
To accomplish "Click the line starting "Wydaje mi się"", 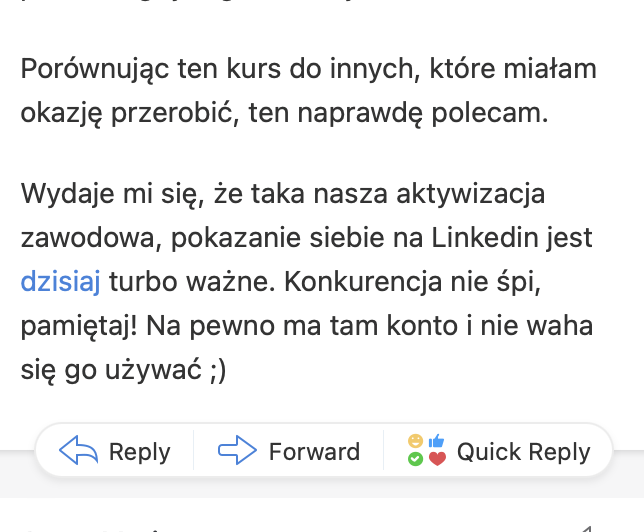I will click(283, 195).
